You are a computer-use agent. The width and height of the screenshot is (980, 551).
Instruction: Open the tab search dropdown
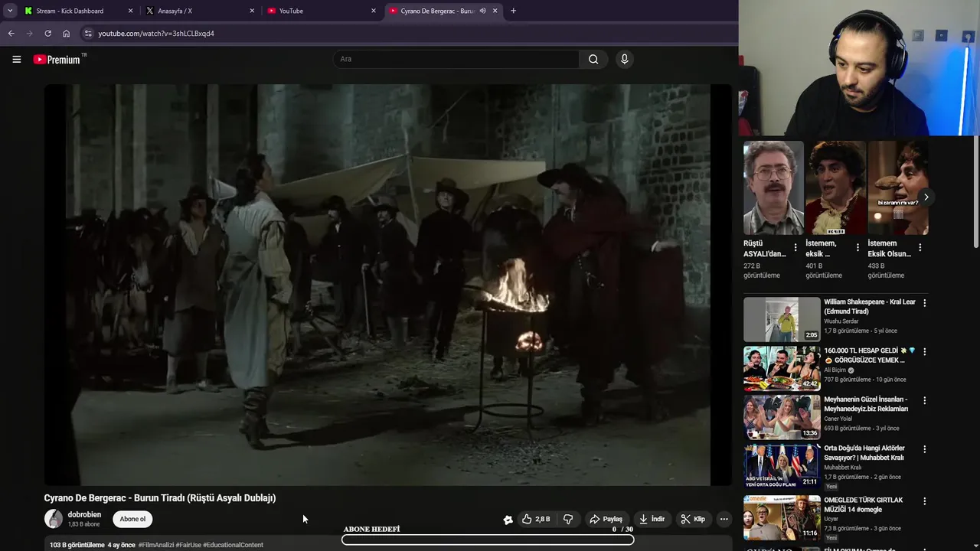[x=9, y=11]
